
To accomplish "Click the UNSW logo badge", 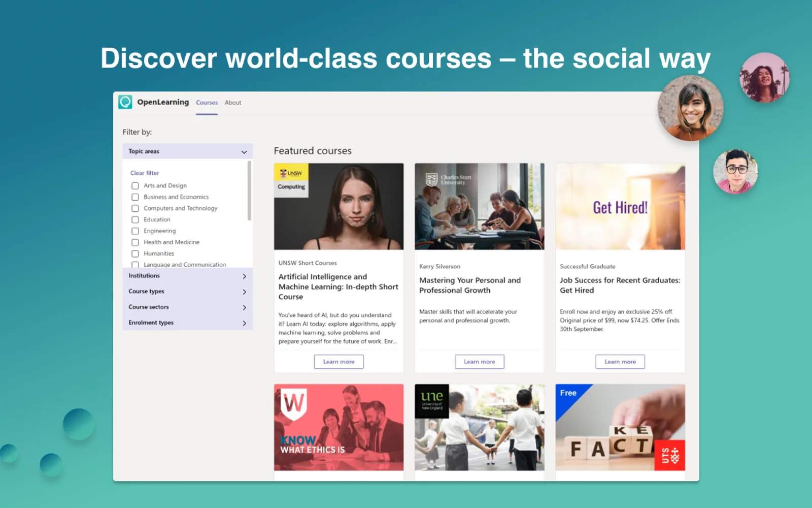I will (x=291, y=173).
